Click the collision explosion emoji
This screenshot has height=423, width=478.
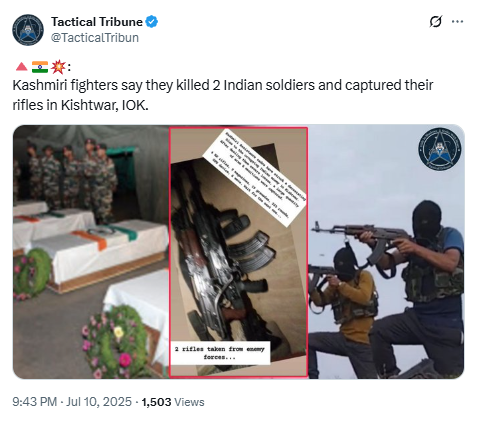58,67
